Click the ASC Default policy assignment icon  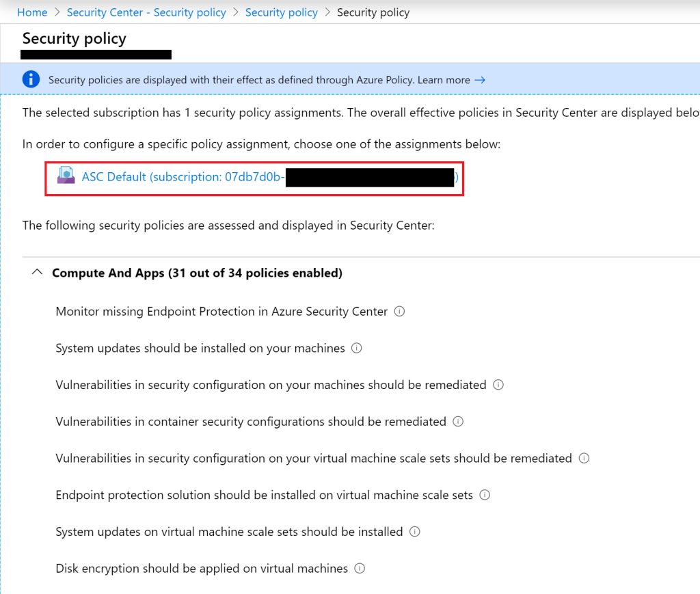tap(66, 176)
